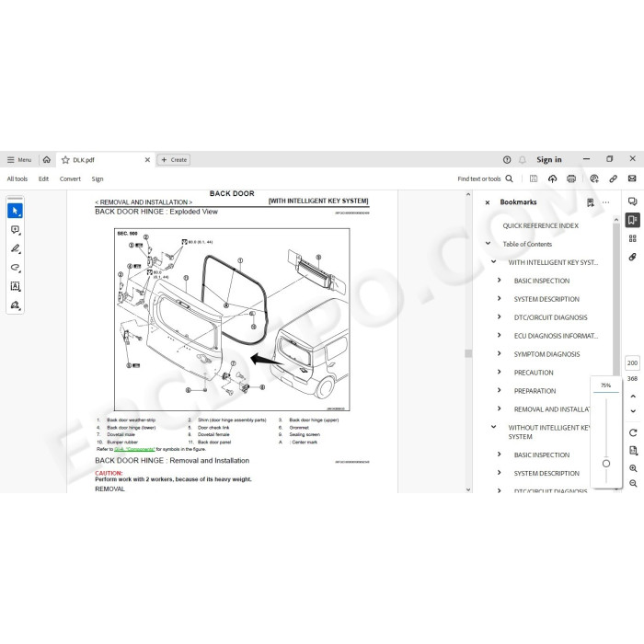Star the DLK.pdf document

(x=65, y=160)
